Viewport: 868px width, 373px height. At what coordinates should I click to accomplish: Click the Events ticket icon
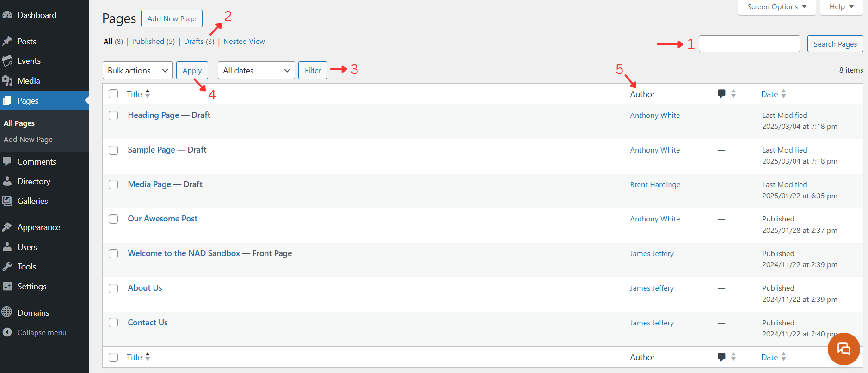[7, 61]
